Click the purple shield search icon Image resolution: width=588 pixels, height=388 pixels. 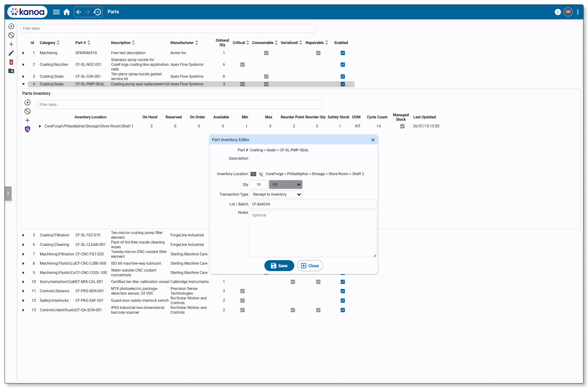click(27, 129)
